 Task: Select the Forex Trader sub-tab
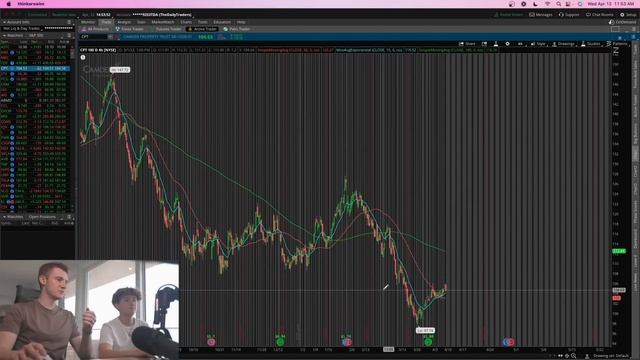tap(129, 29)
